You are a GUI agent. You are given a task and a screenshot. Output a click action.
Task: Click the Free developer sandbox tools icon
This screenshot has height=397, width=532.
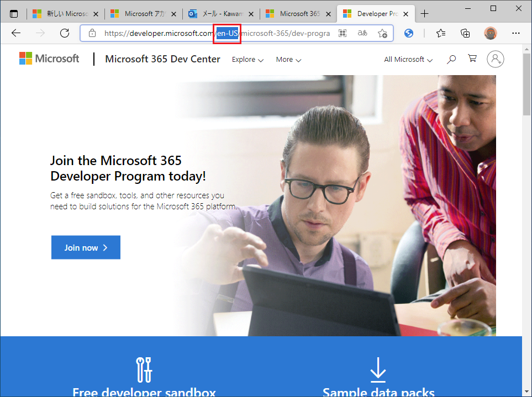pos(144,369)
